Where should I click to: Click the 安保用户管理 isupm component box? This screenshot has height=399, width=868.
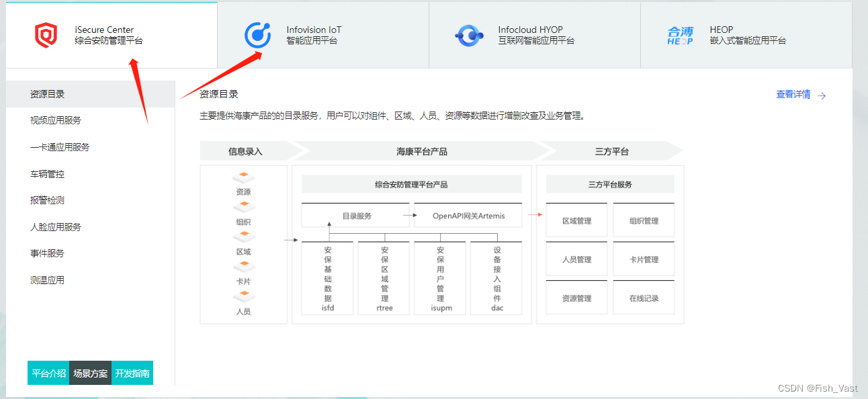pyautogui.click(x=440, y=278)
